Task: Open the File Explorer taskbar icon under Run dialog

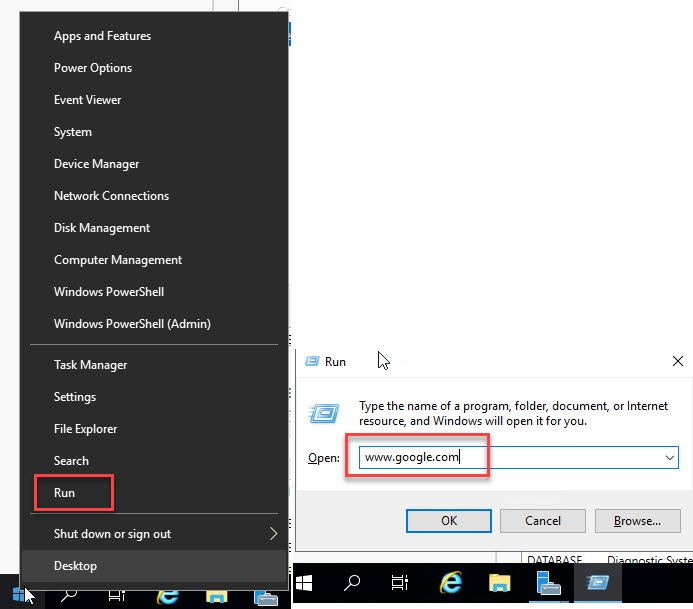Action: tap(497, 583)
